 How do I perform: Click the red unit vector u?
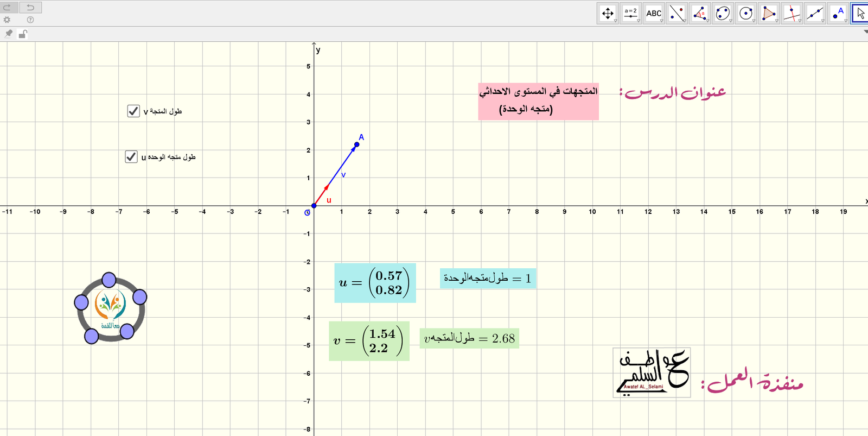(x=322, y=195)
